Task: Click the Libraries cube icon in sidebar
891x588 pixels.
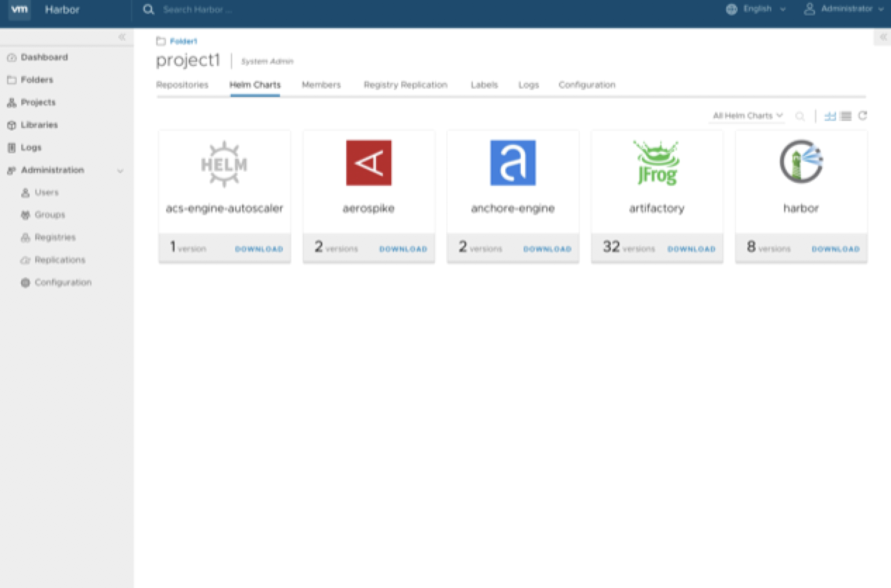Action: pos(11,125)
